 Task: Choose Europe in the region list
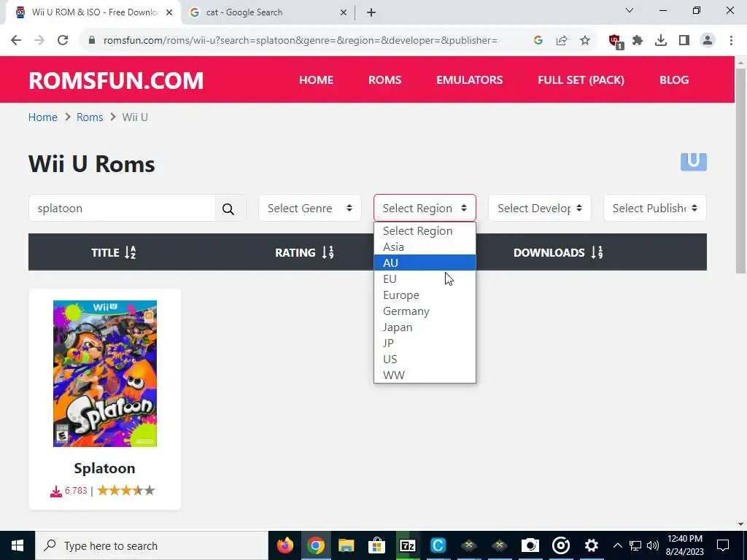(425, 295)
